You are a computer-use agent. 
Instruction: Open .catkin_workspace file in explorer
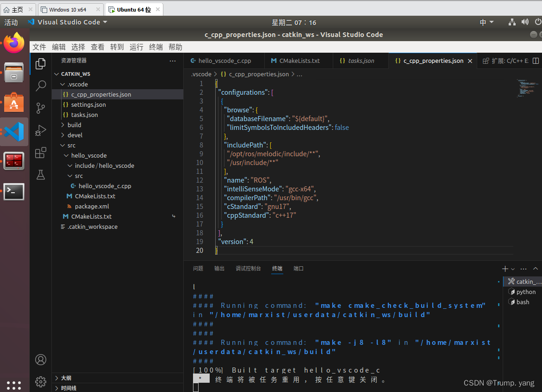[x=118, y=227]
